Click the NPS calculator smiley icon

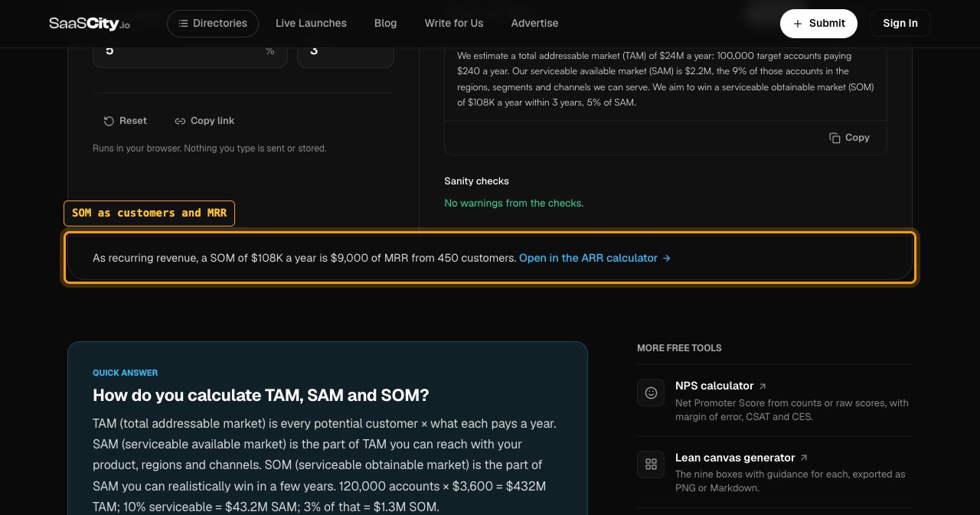pyautogui.click(x=651, y=393)
